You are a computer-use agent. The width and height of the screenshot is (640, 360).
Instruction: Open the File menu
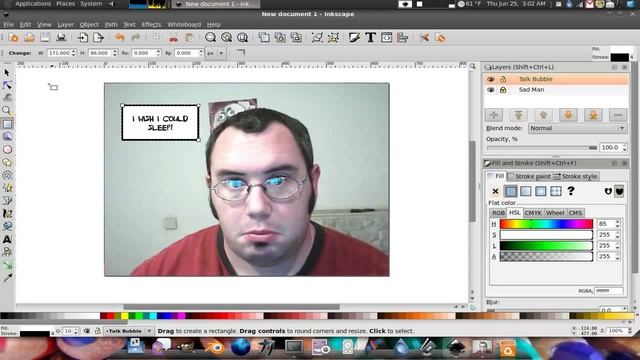tap(9, 24)
